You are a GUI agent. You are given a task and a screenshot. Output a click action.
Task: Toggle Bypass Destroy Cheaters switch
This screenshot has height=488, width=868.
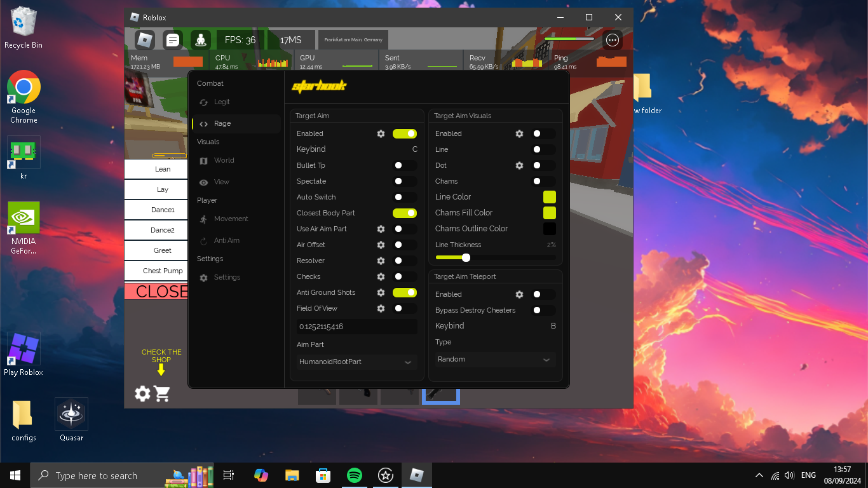[543, 310]
